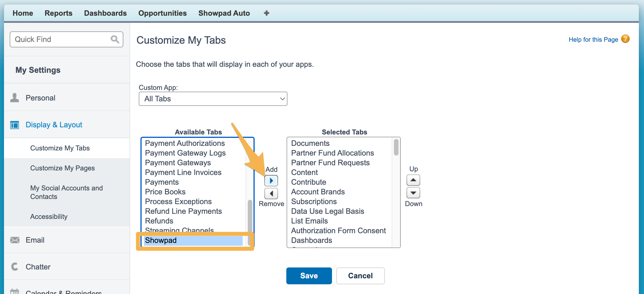Switch to the Showpad Auto tab

pos(224,13)
